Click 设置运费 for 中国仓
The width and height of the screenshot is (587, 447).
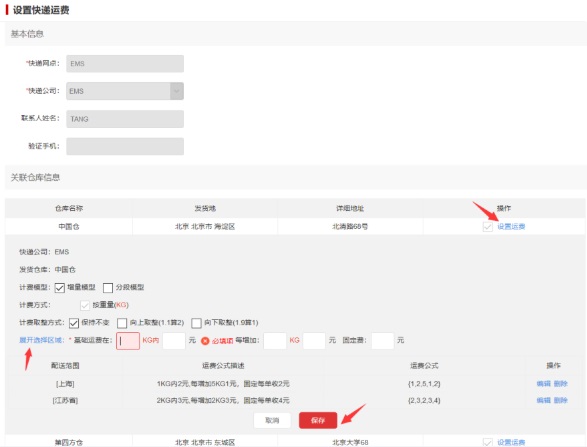(x=511, y=226)
